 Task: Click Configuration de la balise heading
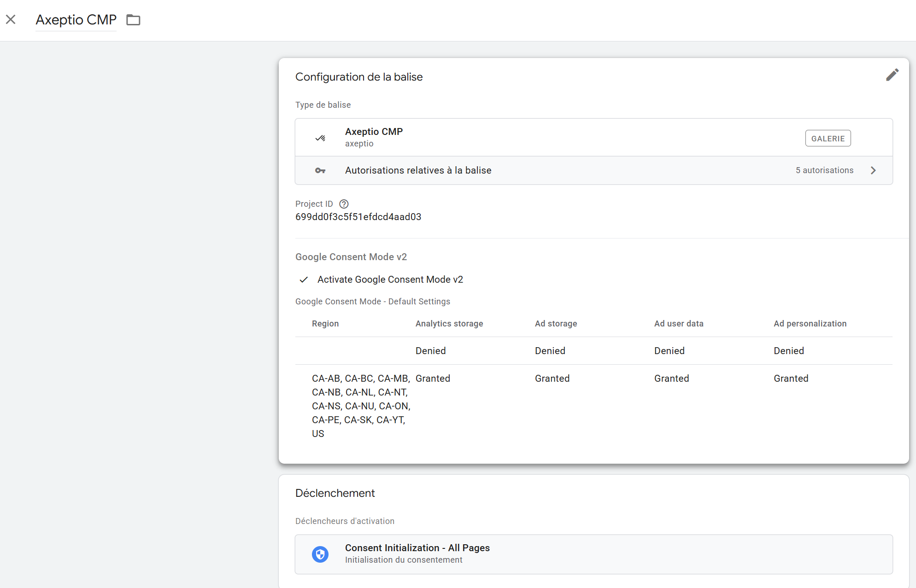pos(359,77)
